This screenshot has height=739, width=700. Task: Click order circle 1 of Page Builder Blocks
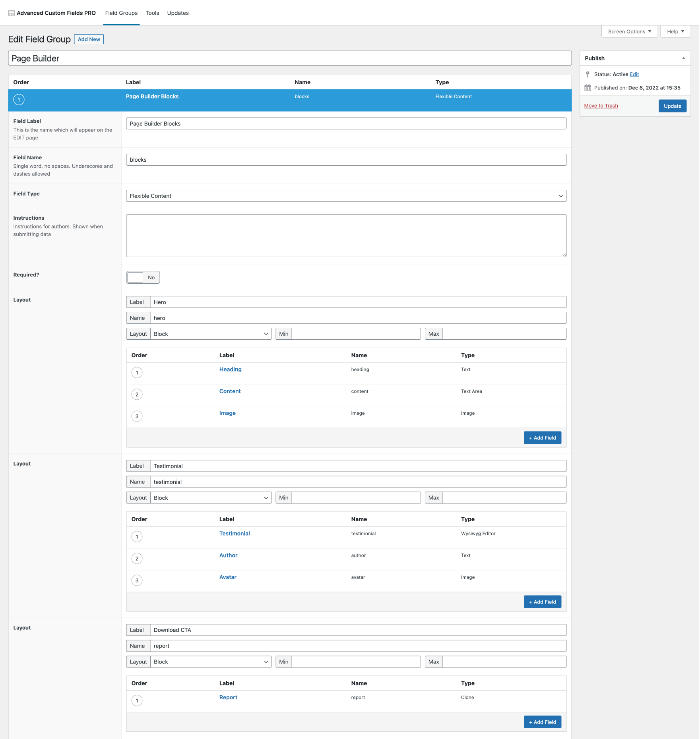click(x=19, y=100)
